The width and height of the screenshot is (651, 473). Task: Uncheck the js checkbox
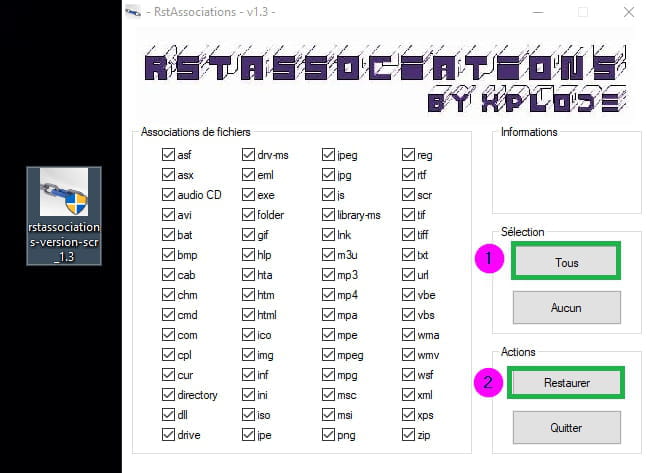(x=328, y=194)
